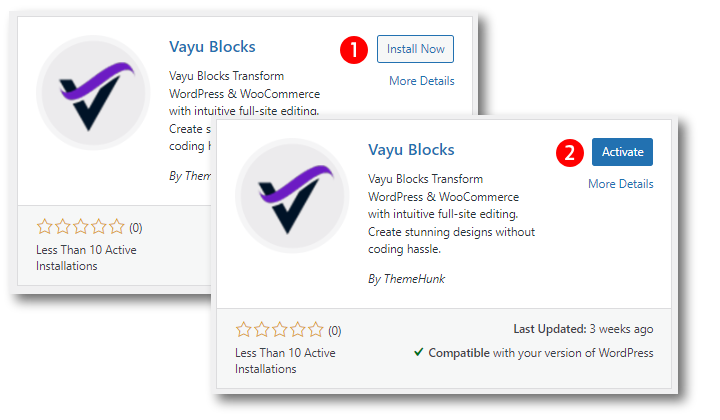Click Vayu Blocks title beside Activate button
The image size is (720, 420).
(411, 150)
